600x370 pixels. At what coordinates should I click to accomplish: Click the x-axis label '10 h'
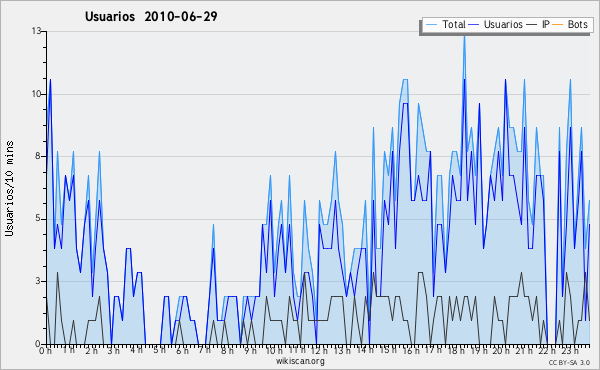point(274,350)
